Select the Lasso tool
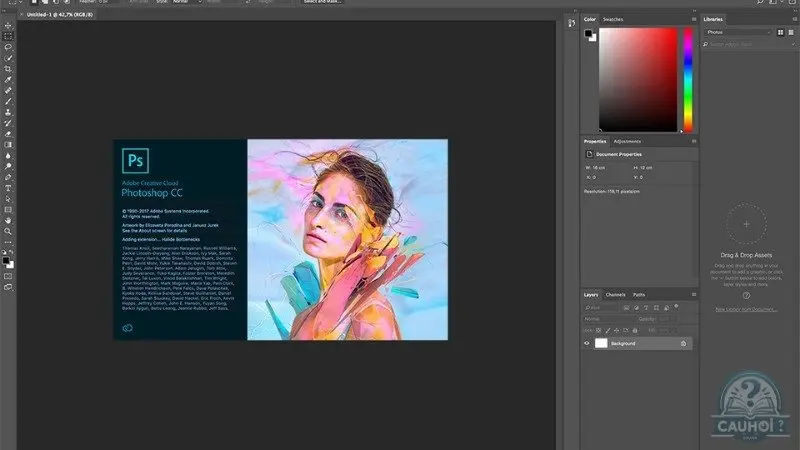Viewport: 800px width, 450px height. pyautogui.click(x=8, y=47)
